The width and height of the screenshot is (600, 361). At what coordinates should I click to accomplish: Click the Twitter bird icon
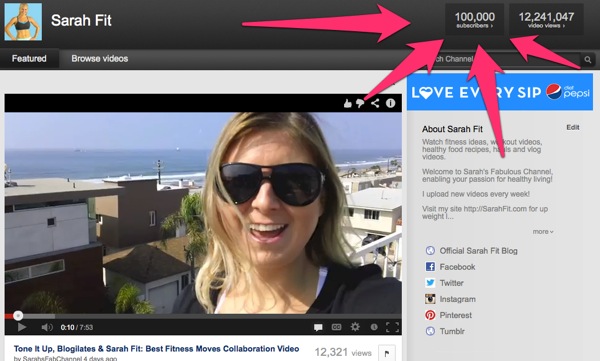[430, 283]
